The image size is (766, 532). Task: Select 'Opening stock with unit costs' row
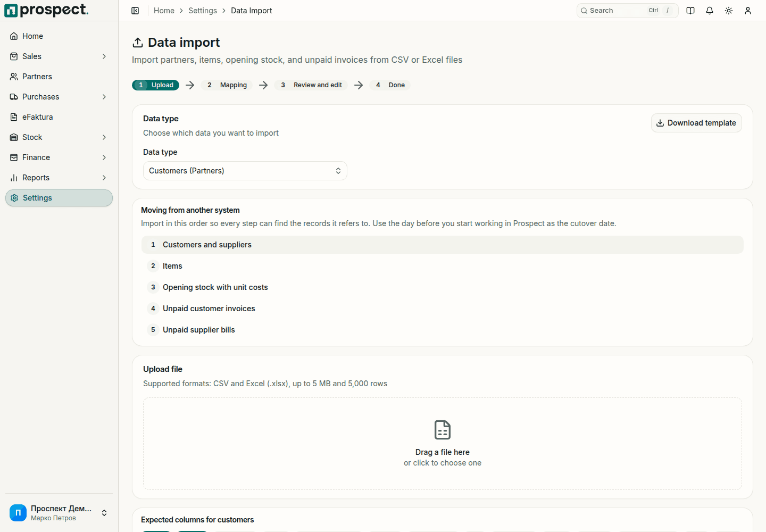click(443, 287)
